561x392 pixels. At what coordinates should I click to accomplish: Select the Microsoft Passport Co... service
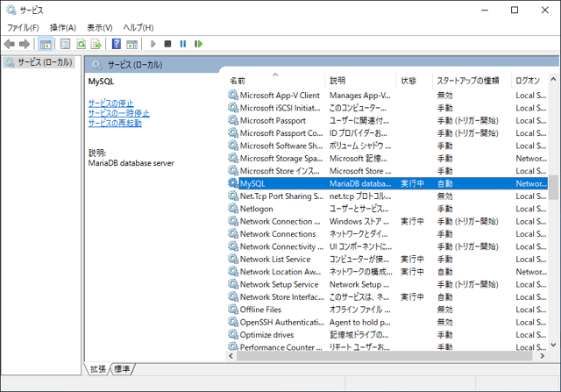point(281,133)
